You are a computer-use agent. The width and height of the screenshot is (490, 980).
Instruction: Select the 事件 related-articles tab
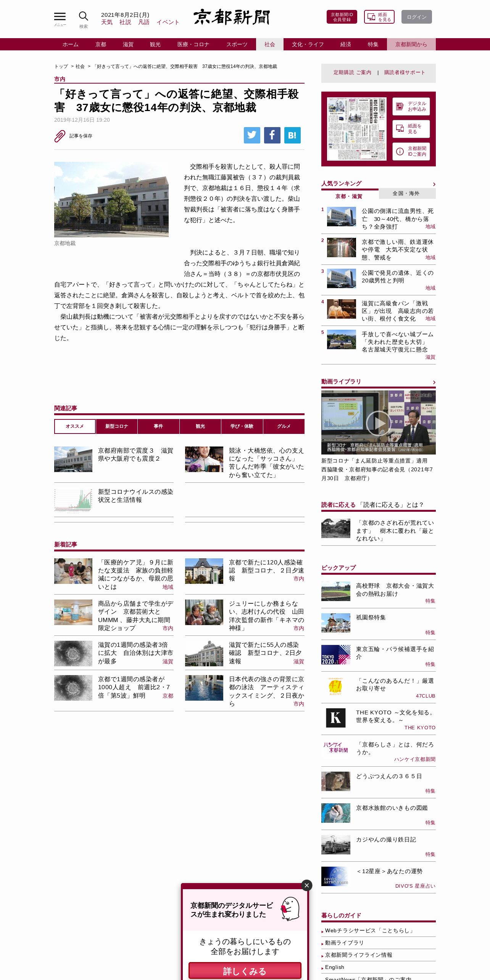pyautogui.click(x=158, y=426)
